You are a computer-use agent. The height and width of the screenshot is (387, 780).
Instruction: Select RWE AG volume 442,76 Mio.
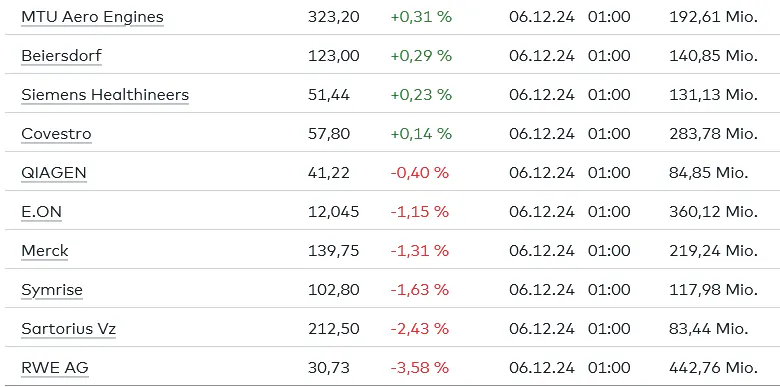pyautogui.click(x=713, y=368)
